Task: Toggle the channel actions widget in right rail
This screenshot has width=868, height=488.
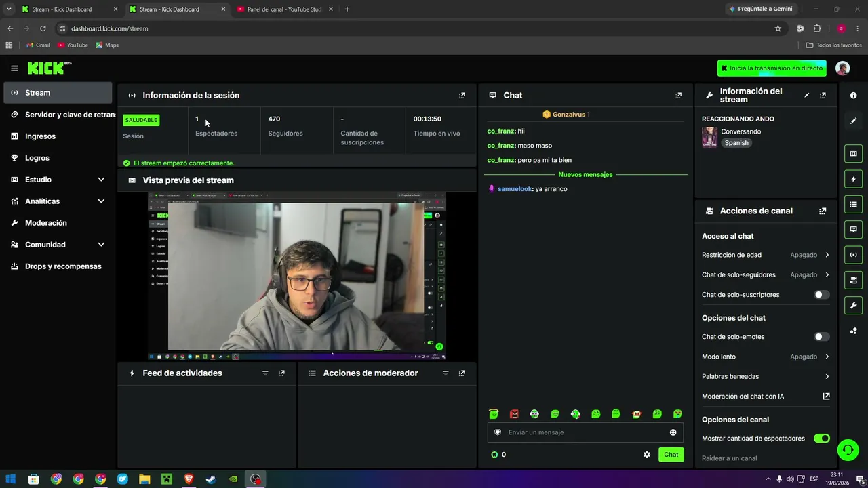Action: [853, 280]
